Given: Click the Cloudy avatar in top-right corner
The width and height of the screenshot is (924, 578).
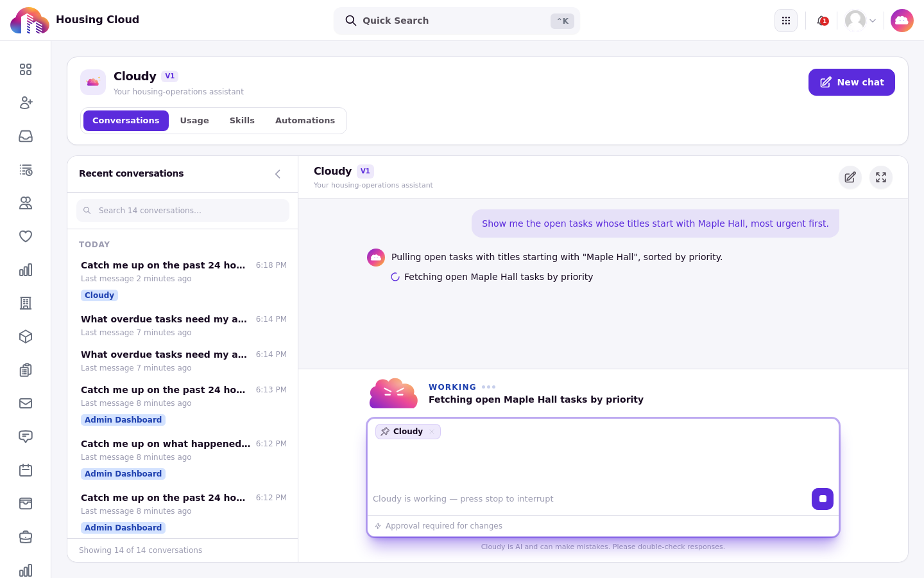Looking at the screenshot, I should [x=902, y=21].
